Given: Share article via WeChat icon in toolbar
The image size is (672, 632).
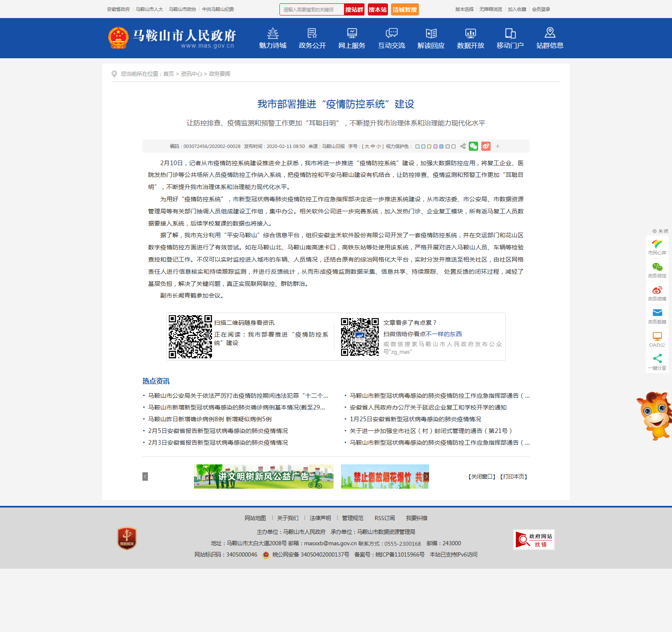Looking at the screenshot, I should point(473,146).
